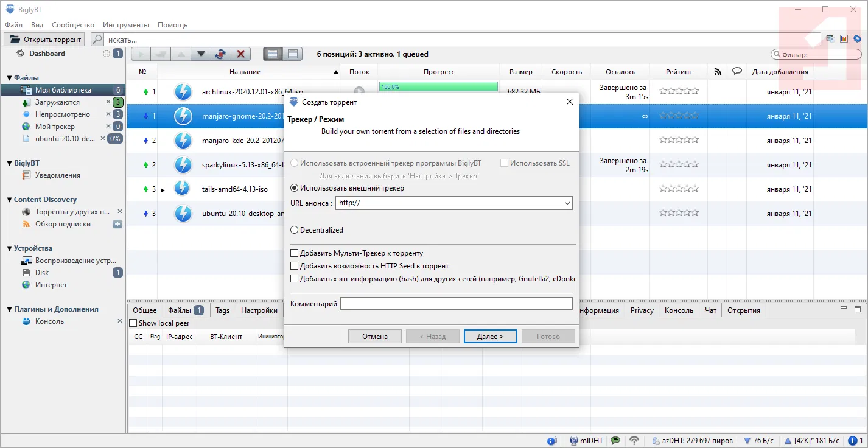Collapse the Плагины и Дополнения sidebar section
Image resolution: width=868 pixels, height=448 pixels.
pos(10,309)
